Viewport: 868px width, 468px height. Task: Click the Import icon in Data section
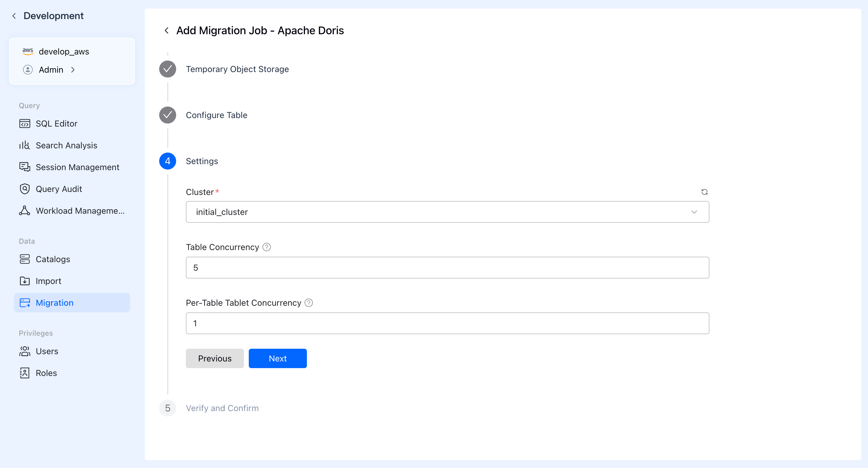pos(25,281)
